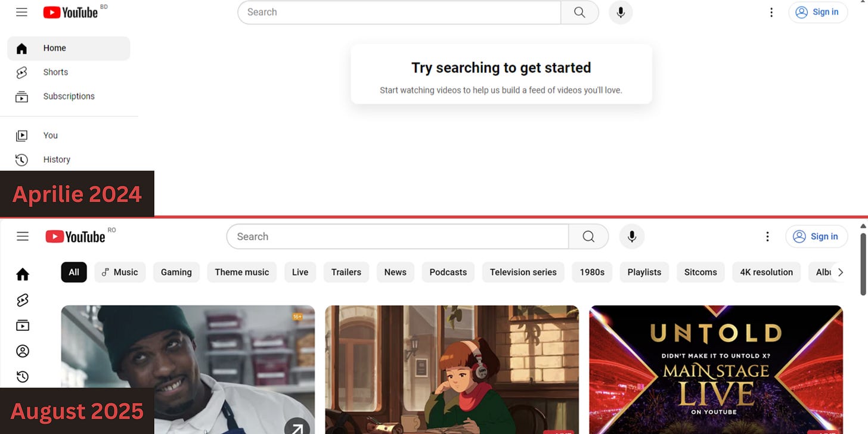The height and width of the screenshot is (434, 868).
Task: Click Shorts icon in collapsed mini sidebar
Action: click(x=23, y=300)
